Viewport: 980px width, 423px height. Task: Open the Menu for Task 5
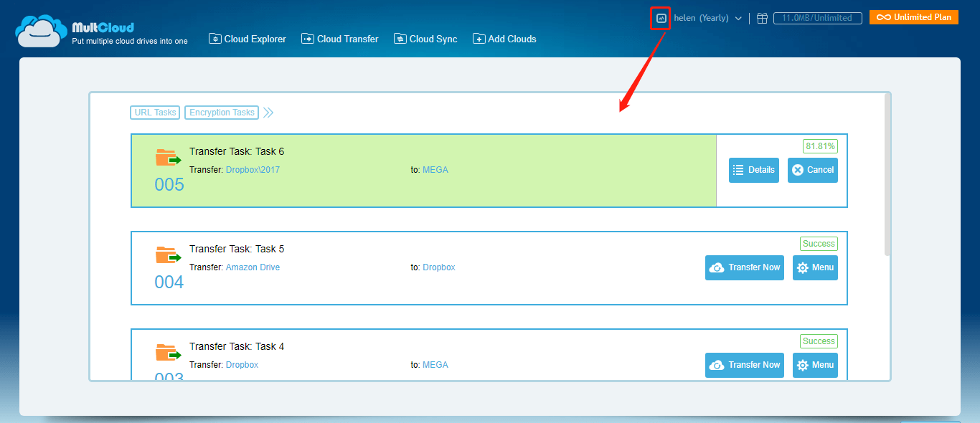[x=815, y=267]
